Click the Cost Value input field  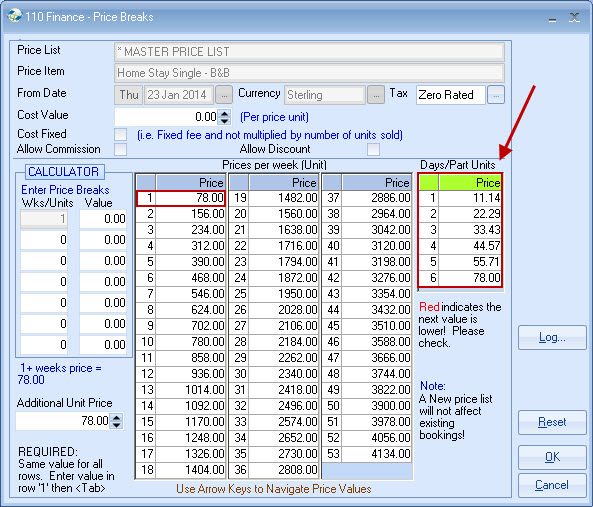[166, 117]
